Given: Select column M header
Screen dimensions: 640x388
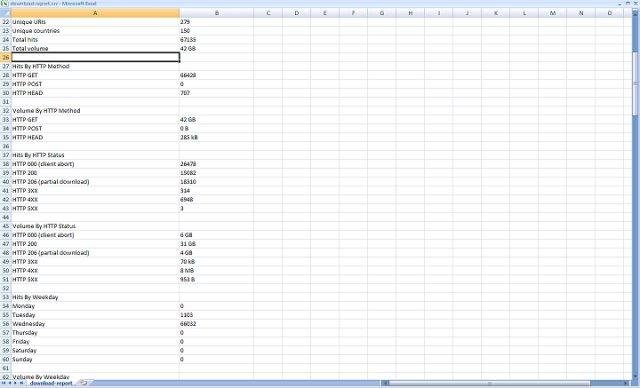Looking at the screenshot, I should [x=553, y=13].
